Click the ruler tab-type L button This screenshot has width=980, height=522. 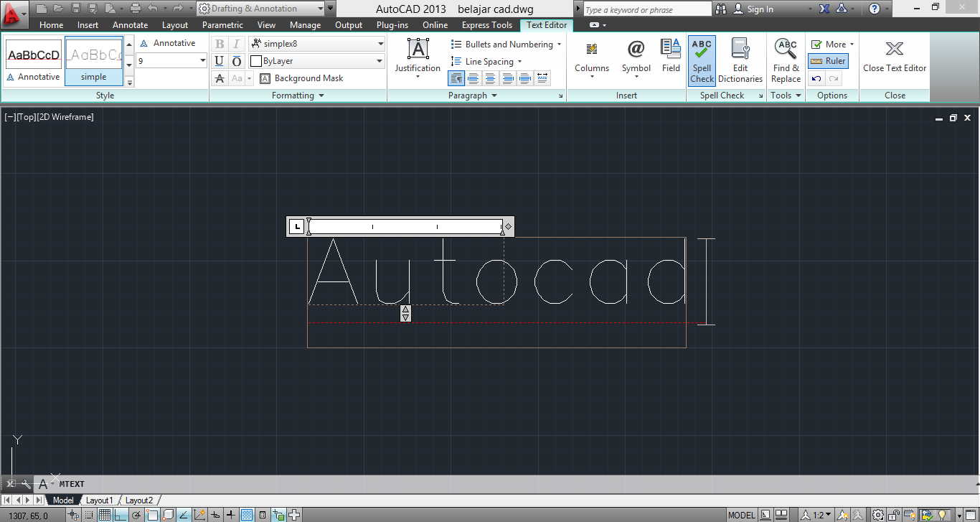pos(297,227)
